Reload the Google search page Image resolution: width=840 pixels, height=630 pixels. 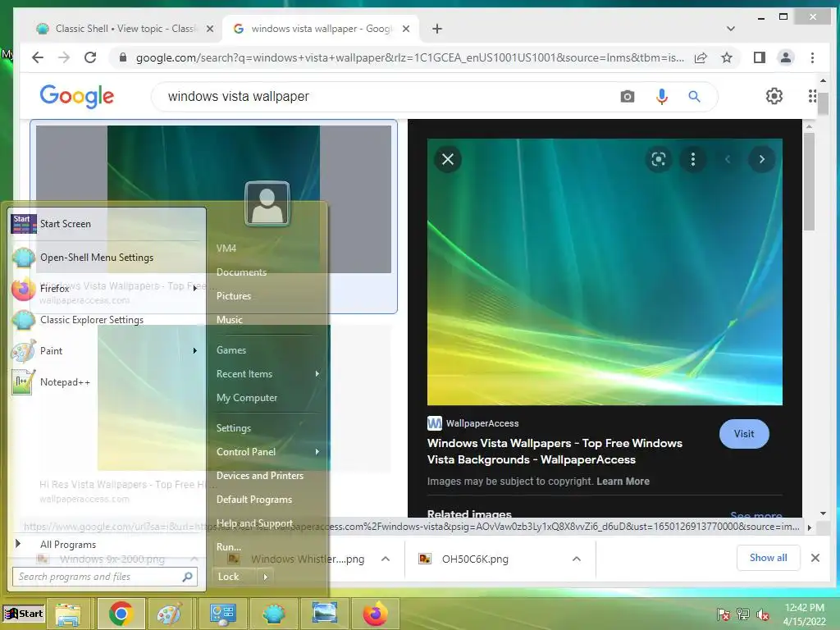point(90,57)
